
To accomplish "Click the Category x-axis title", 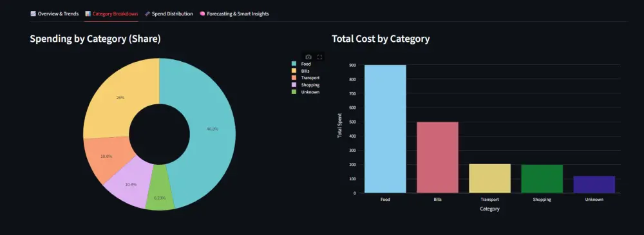I will tap(489, 209).
